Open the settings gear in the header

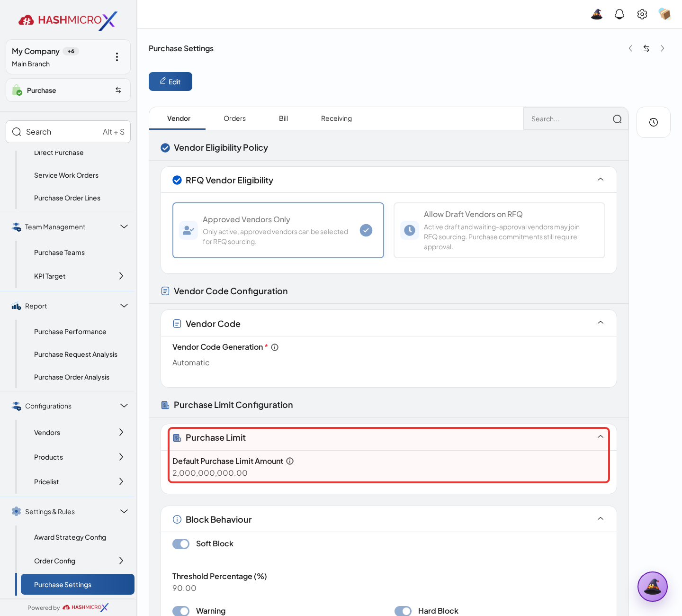642,14
